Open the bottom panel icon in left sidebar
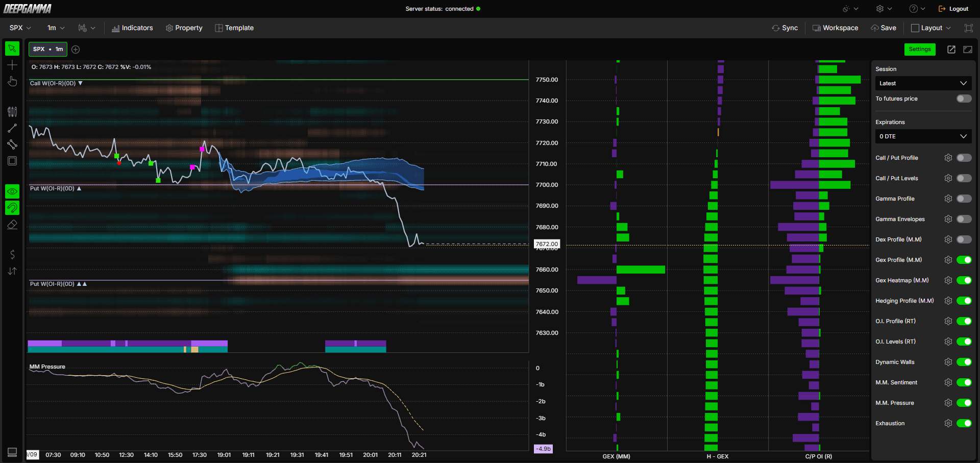Image resolution: width=980 pixels, height=463 pixels. [12, 452]
